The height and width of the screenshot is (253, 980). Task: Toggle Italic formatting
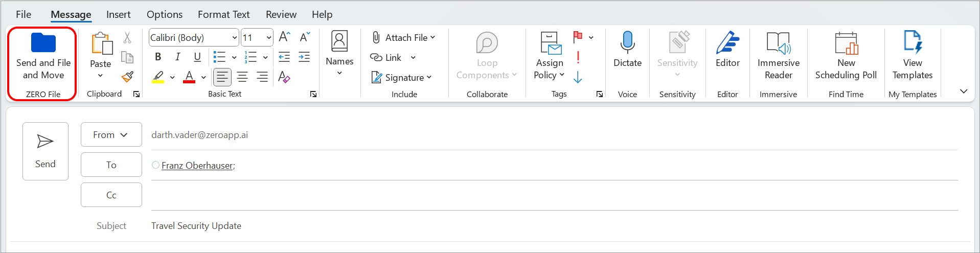(177, 57)
